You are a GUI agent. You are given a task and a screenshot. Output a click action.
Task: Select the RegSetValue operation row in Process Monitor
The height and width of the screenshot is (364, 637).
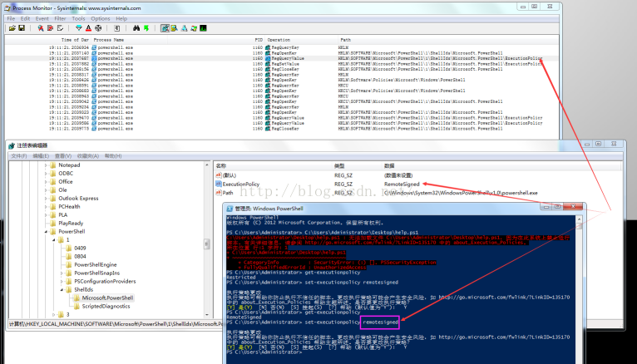[282, 64]
